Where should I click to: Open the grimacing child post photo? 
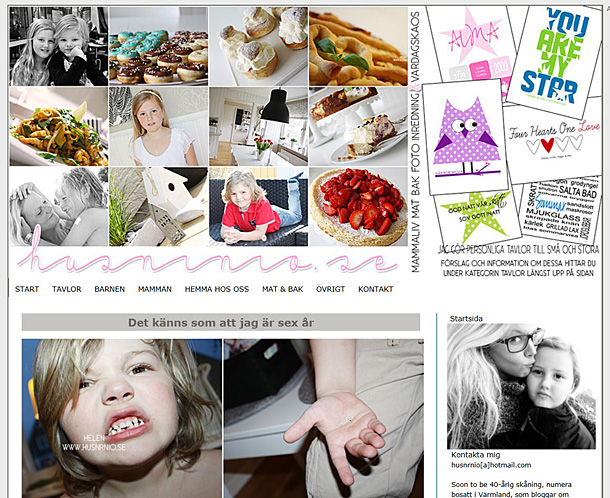tap(122, 418)
